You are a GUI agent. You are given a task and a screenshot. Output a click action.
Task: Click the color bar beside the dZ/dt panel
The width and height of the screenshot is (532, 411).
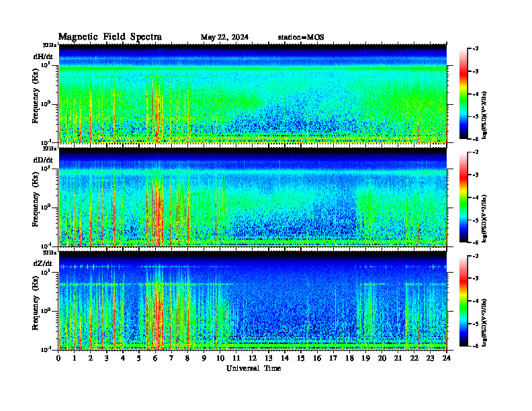pos(463,301)
